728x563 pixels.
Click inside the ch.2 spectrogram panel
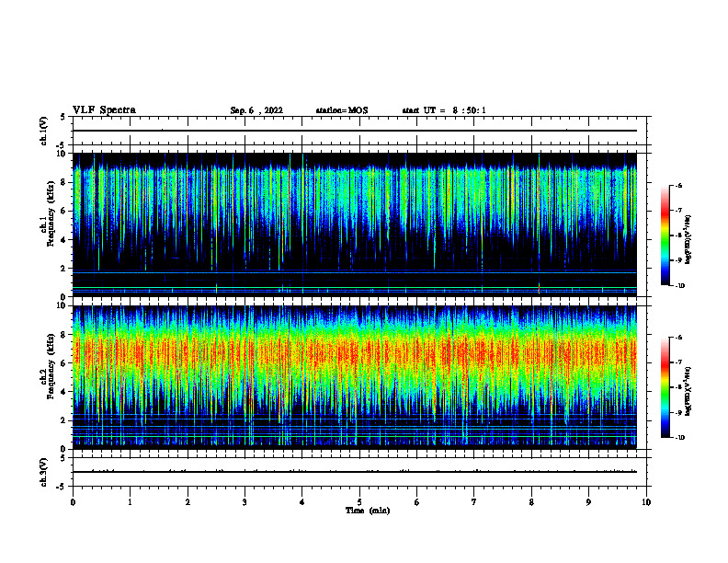pos(355,377)
